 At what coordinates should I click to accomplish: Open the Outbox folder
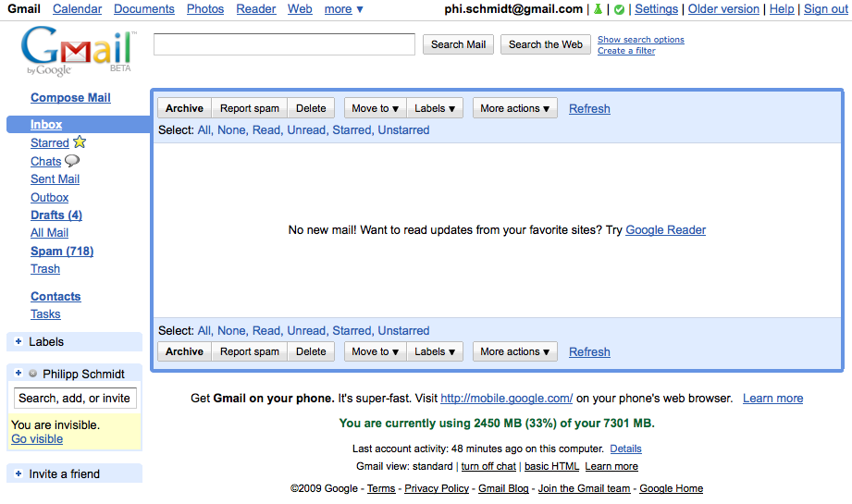[49, 198]
